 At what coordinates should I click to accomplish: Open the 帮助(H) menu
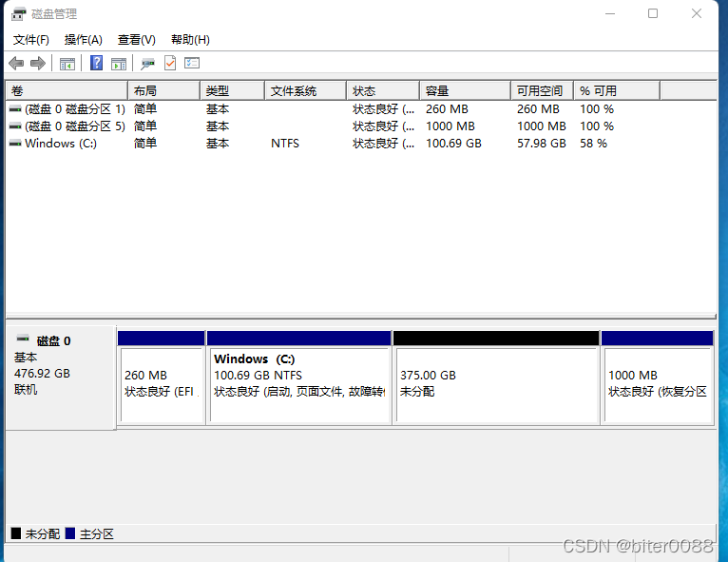coord(190,40)
